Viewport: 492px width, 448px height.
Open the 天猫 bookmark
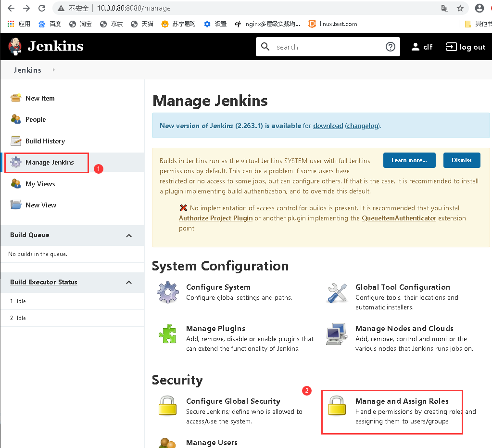142,24
